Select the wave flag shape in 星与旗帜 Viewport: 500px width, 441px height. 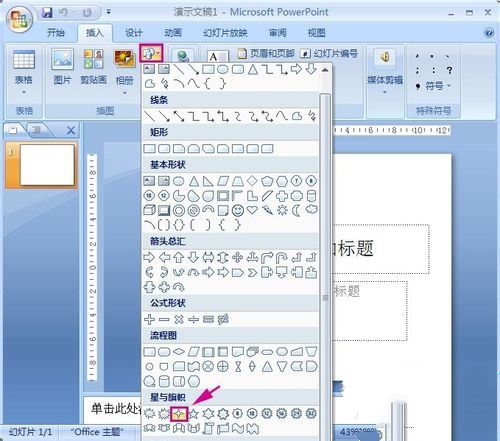[x=238, y=429]
